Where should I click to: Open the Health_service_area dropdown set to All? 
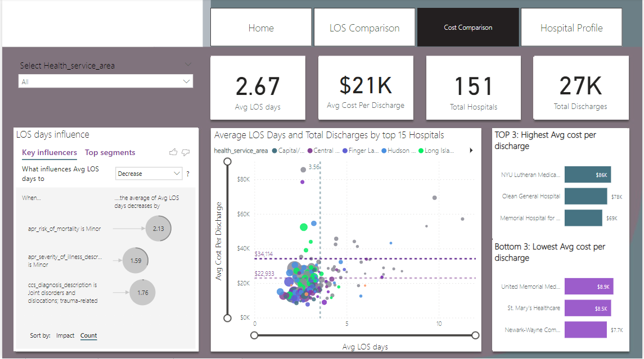pyautogui.click(x=106, y=81)
